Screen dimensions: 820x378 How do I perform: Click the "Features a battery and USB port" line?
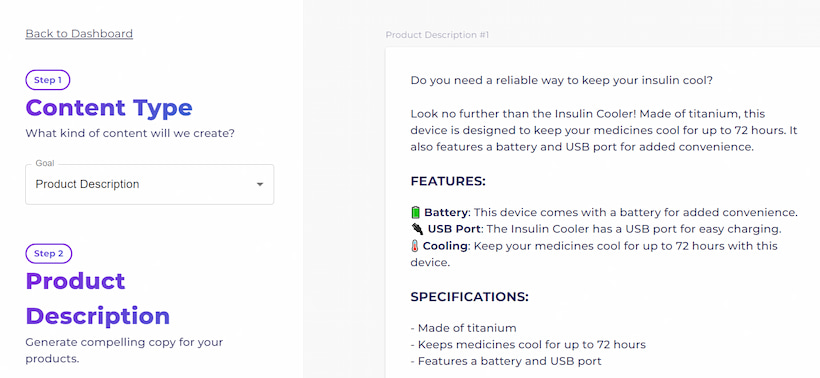(x=506, y=361)
